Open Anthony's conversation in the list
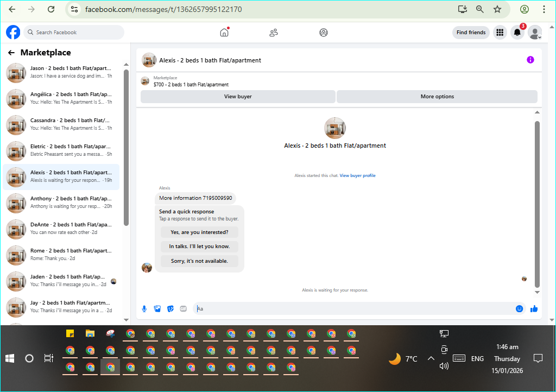 click(61, 203)
